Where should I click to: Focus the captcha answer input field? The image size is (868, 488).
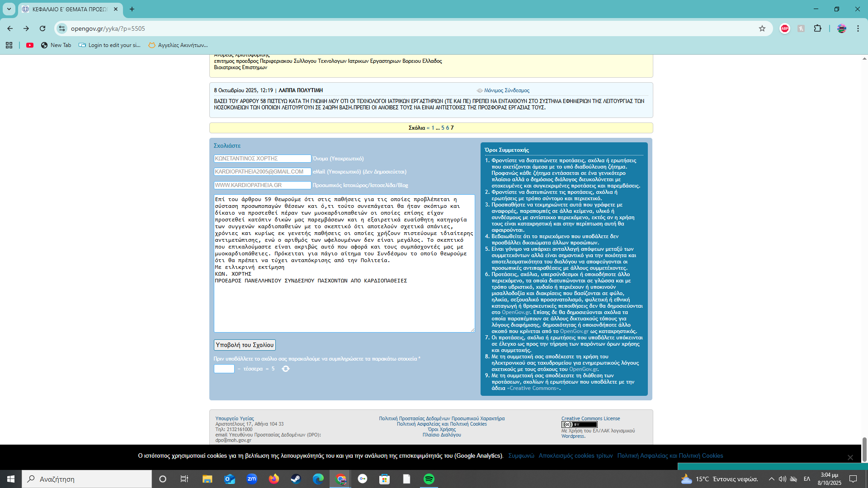coord(224,369)
